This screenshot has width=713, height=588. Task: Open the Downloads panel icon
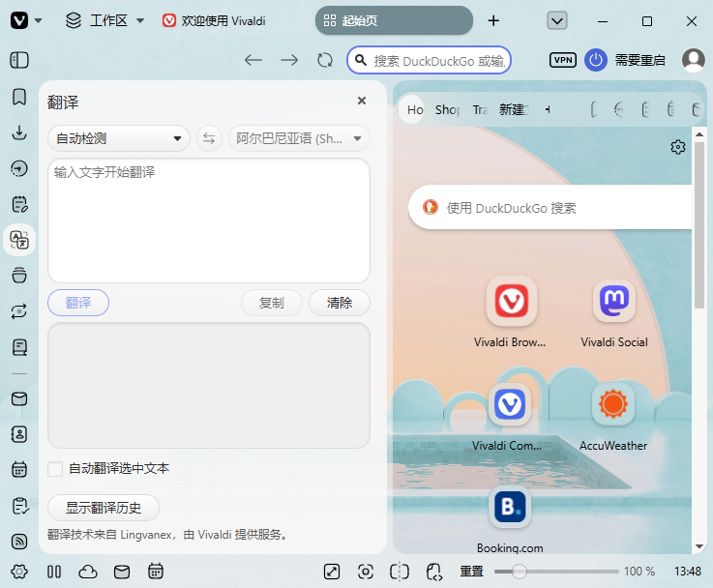(19, 132)
